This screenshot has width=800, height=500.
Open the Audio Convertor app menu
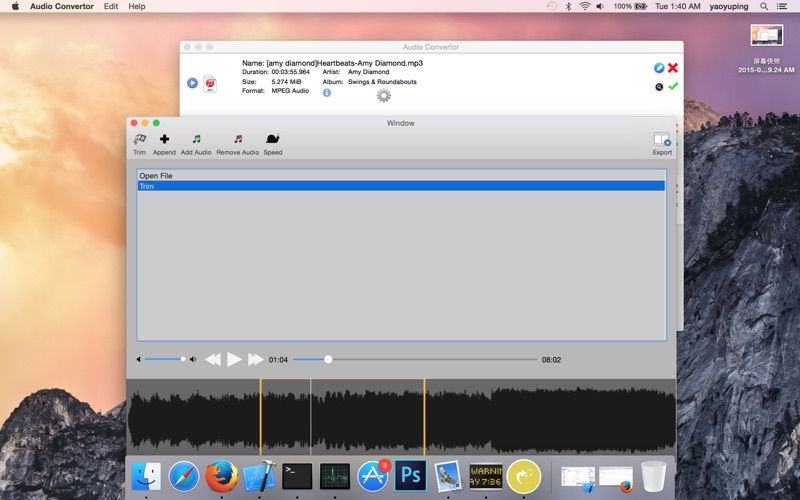62,6
